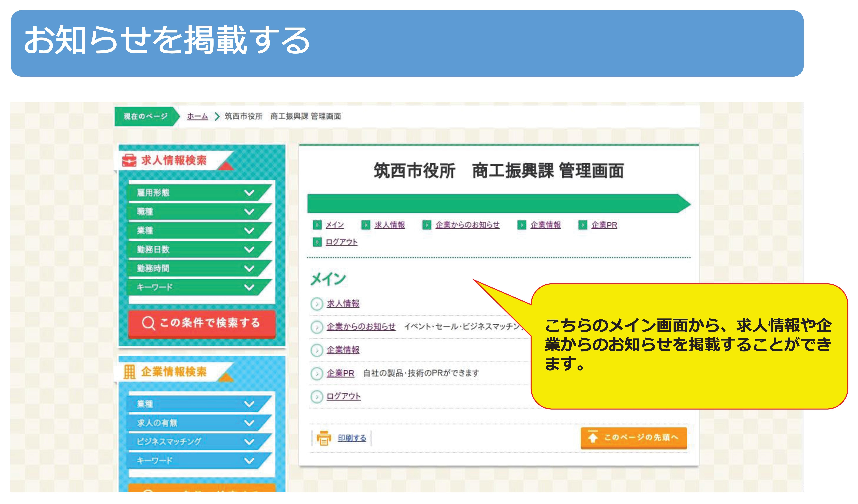The width and height of the screenshot is (858, 504).
Task: Select 企業からのお知らせ in the top navigation
Action: pyautogui.click(x=467, y=225)
